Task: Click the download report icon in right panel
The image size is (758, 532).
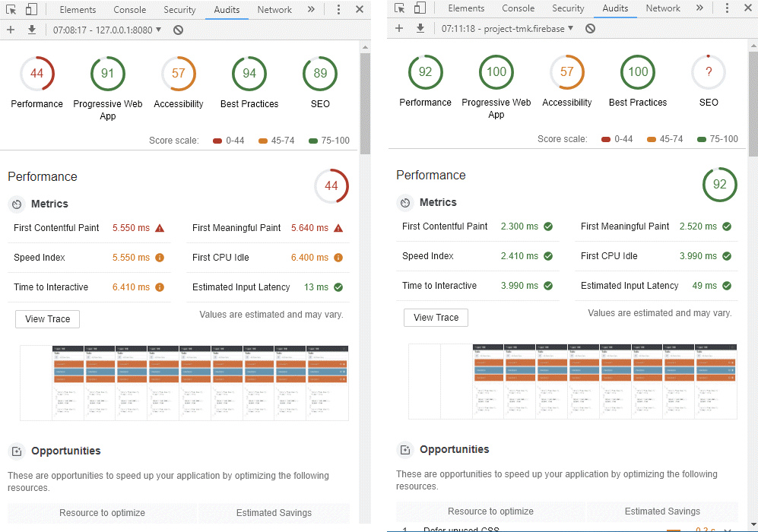Action: 420,29
